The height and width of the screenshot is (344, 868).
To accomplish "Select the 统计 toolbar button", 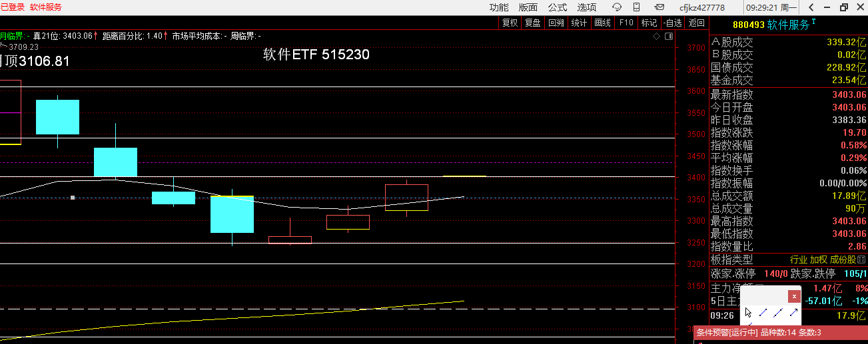I will [x=579, y=23].
